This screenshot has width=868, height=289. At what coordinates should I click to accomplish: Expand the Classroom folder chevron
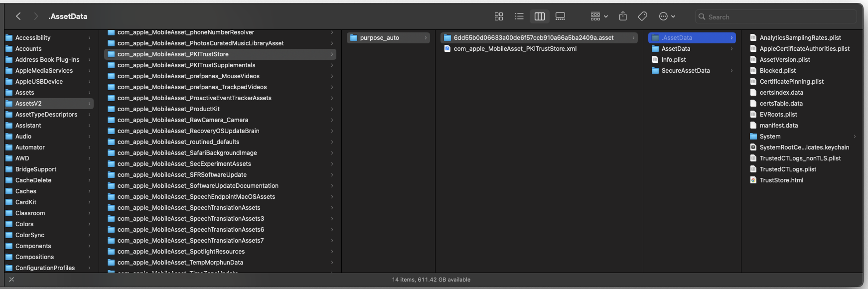pyautogui.click(x=90, y=213)
